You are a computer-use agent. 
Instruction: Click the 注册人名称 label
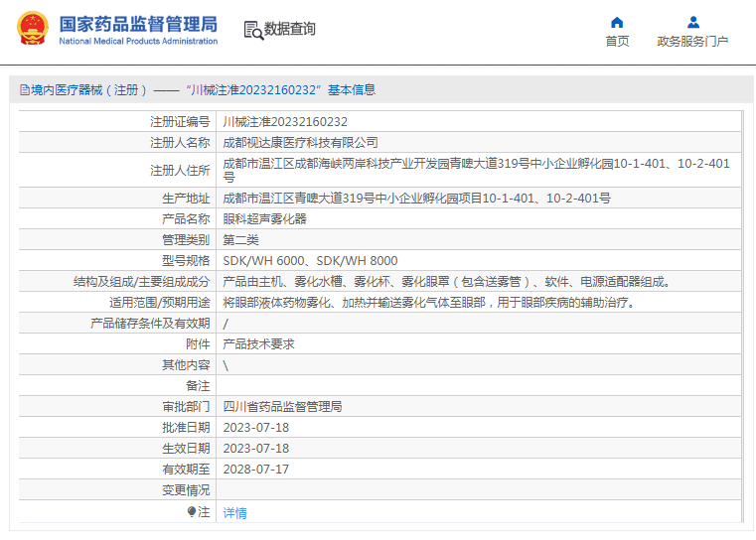[x=180, y=143]
